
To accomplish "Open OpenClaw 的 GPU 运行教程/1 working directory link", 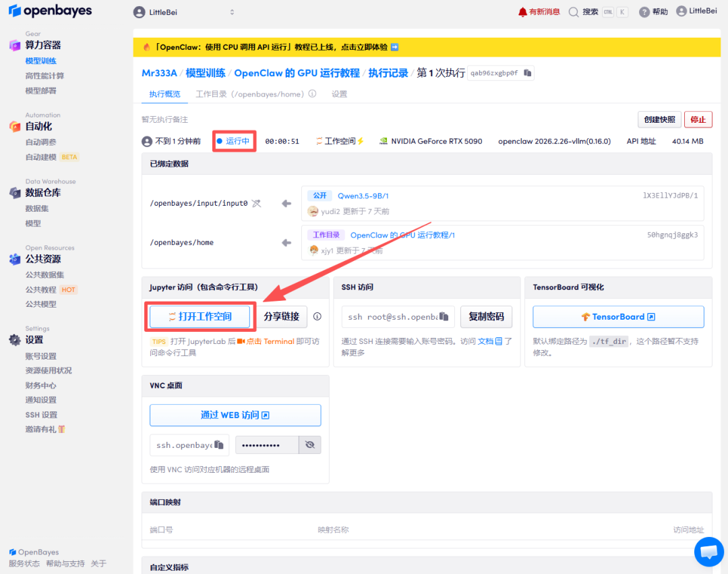I will [402, 235].
